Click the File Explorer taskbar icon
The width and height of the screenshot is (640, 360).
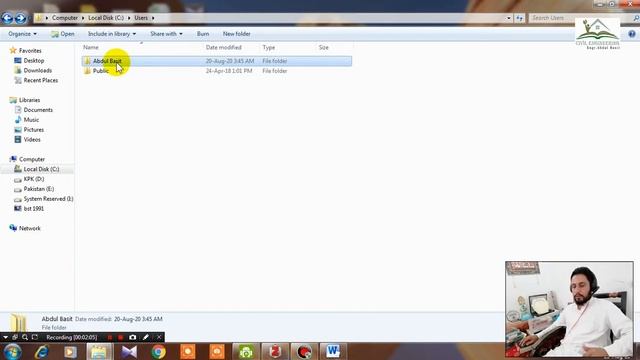point(99,351)
